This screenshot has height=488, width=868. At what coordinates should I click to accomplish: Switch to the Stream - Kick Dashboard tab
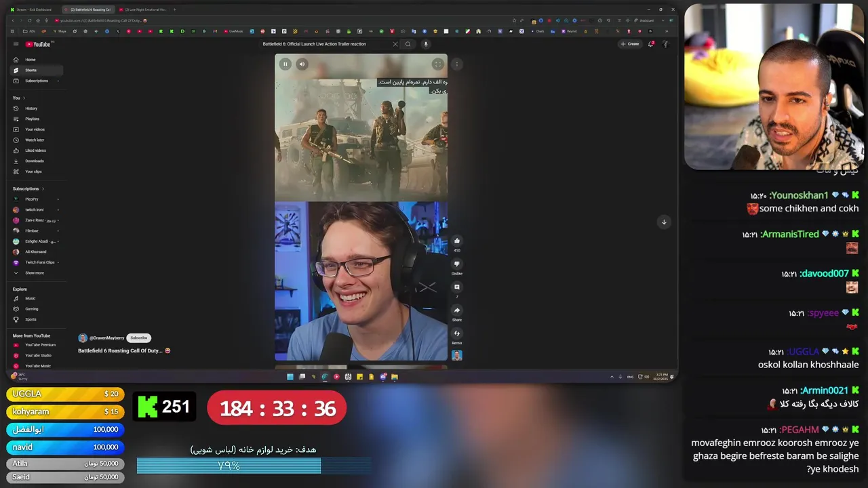point(34,9)
